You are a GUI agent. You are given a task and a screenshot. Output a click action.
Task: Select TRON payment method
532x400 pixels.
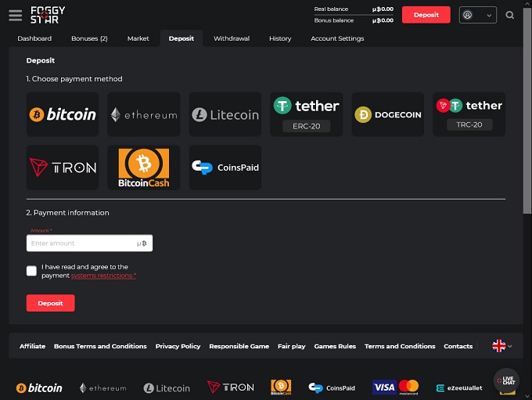pos(63,168)
